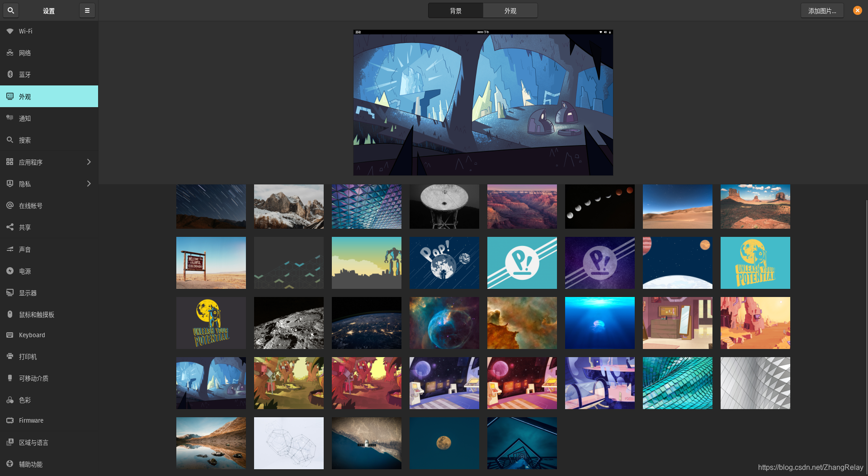This screenshot has height=476, width=868.
Task: Click the 搜索 search sidebar icon
Action: click(x=10, y=140)
